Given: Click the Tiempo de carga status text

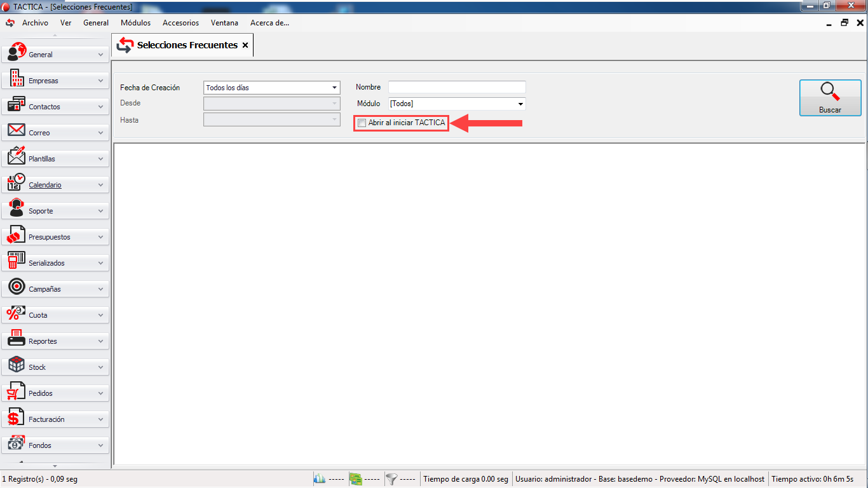Looking at the screenshot, I should coord(466,479).
